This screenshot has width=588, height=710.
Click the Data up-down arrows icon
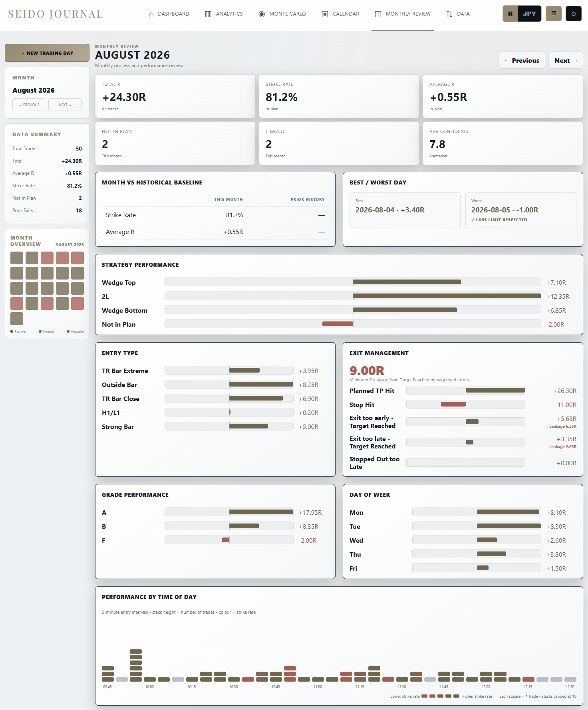pyautogui.click(x=449, y=14)
